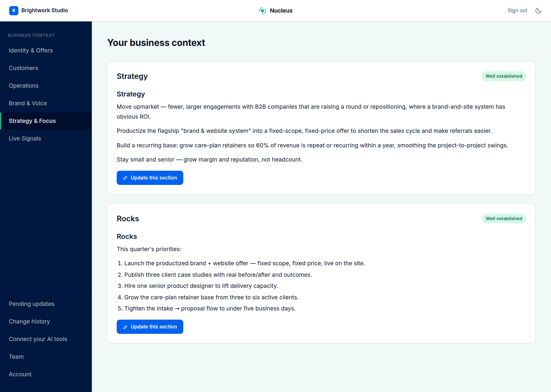Click rock 2 'Publish three client case studies'
The image size is (551, 392).
pyautogui.click(x=218, y=275)
